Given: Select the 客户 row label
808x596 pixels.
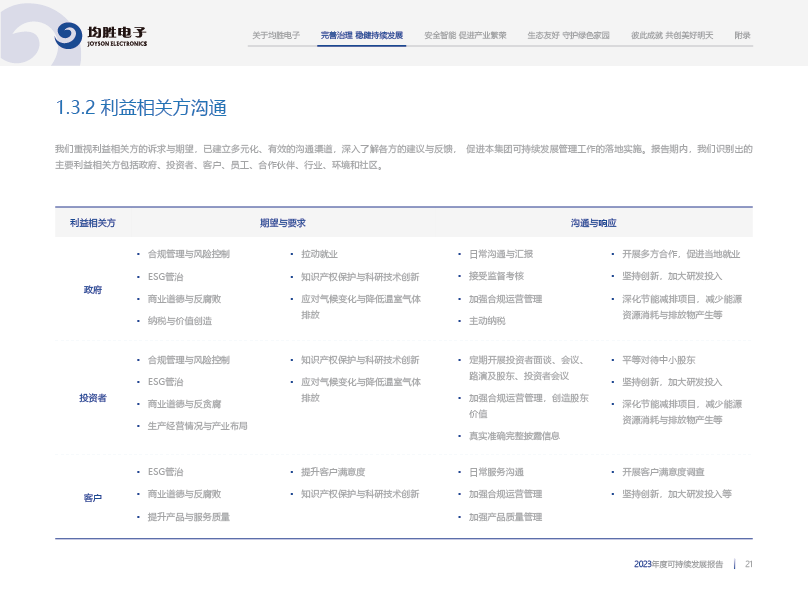Looking at the screenshot, I should [x=92, y=497].
